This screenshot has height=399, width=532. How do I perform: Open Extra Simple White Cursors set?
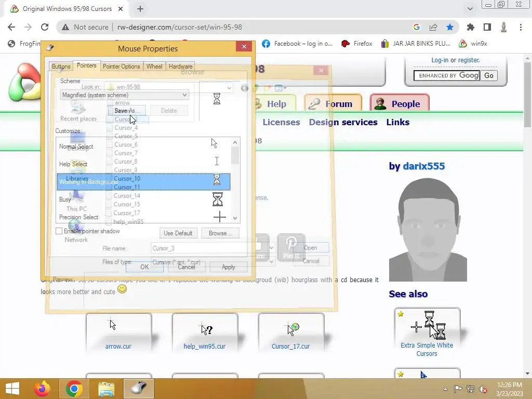[427, 332]
